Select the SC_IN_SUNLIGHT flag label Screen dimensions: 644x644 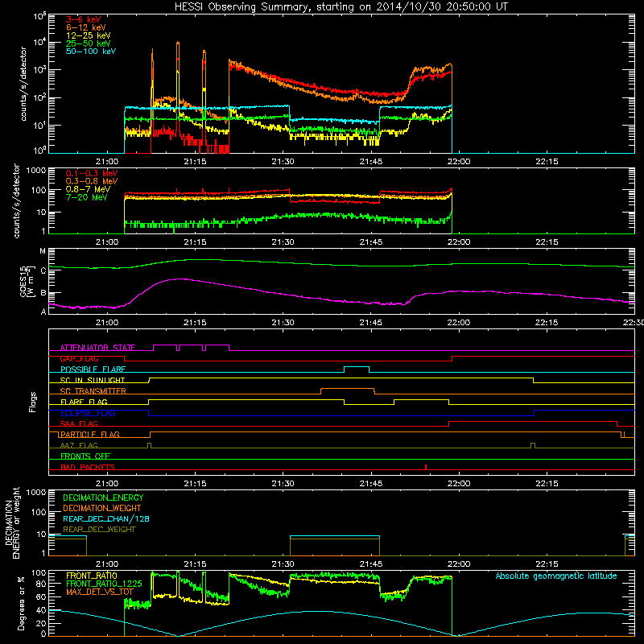click(x=93, y=380)
